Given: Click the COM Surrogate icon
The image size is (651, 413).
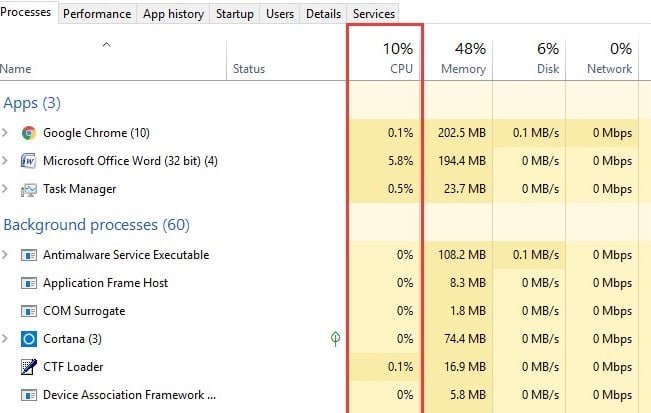Looking at the screenshot, I should (x=29, y=311).
